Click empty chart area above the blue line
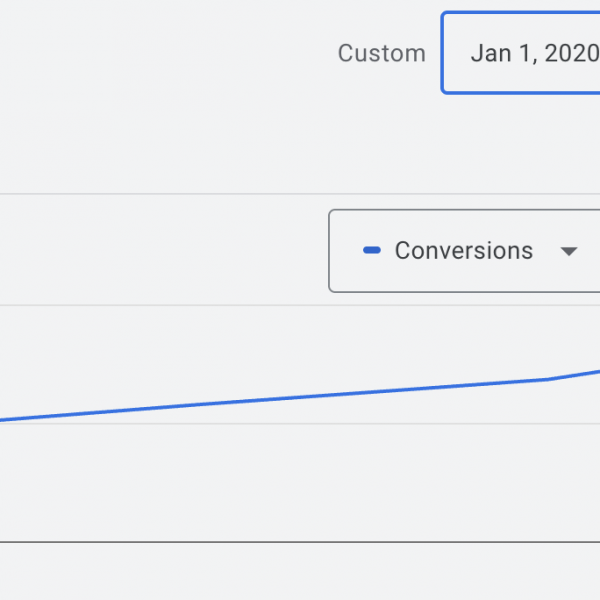The image size is (600, 600). (x=200, y=350)
